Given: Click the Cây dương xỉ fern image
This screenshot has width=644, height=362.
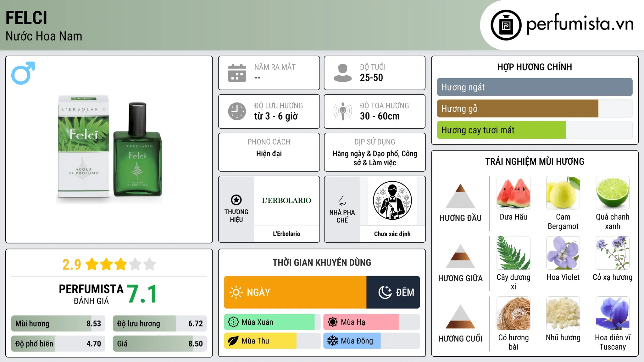Looking at the screenshot, I should pyautogui.click(x=514, y=253).
